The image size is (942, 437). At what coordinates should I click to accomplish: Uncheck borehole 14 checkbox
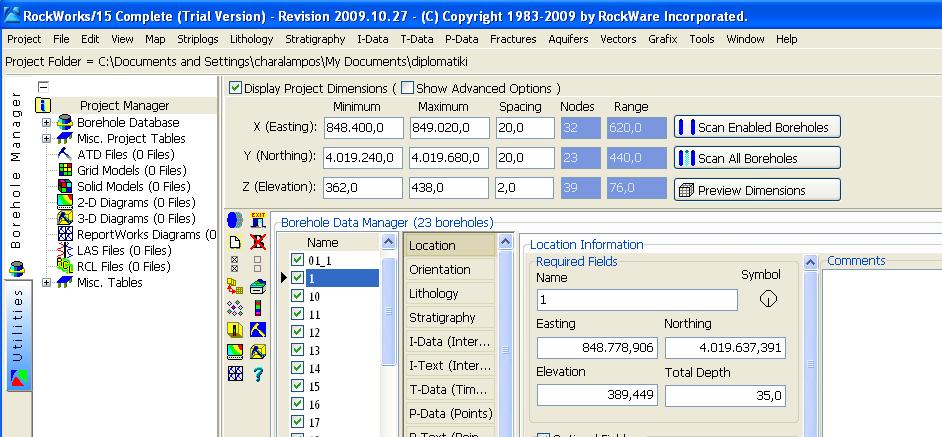[297, 368]
